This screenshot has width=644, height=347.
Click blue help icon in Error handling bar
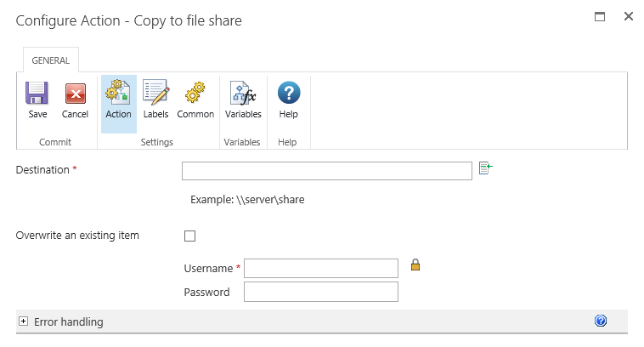601,321
